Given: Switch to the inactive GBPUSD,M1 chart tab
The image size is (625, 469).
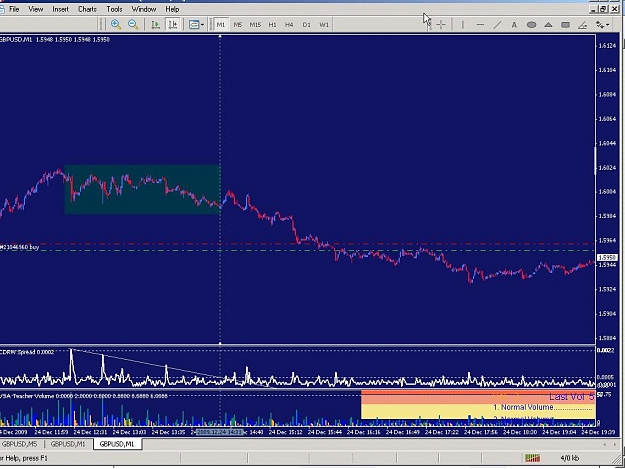Looking at the screenshot, I should 68,444.
